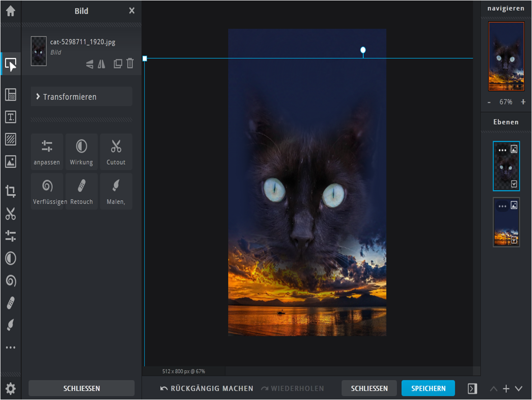532x400 pixels.
Task: Click the Ebenen panel heading
Action: click(506, 122)
